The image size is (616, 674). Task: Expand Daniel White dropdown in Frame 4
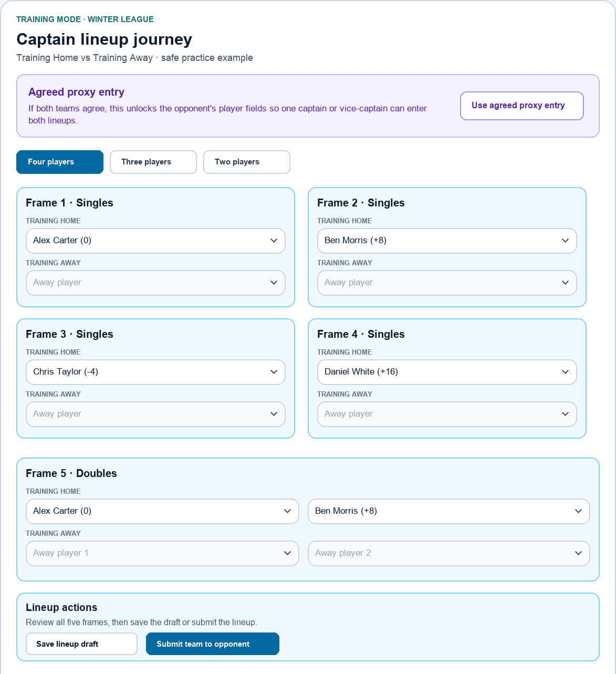point(447,372)
